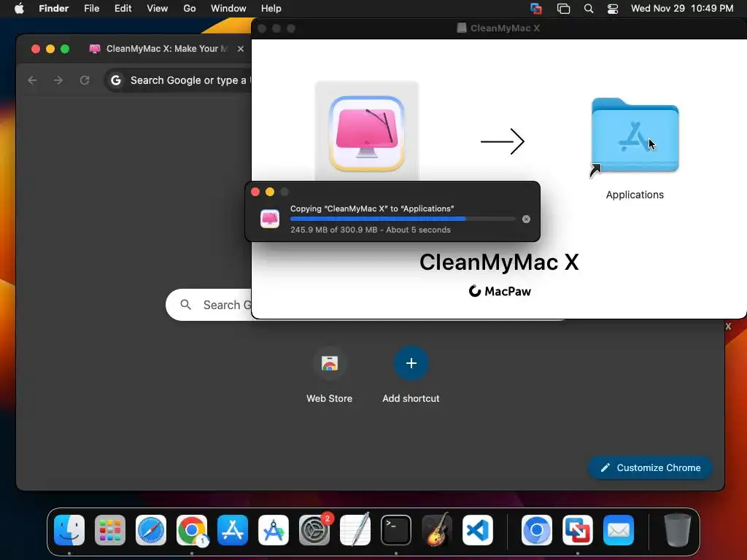Open the App Store dock icon
Image resolution: width=747 pixels, height=560 pixels.
[x=233, y=530]
